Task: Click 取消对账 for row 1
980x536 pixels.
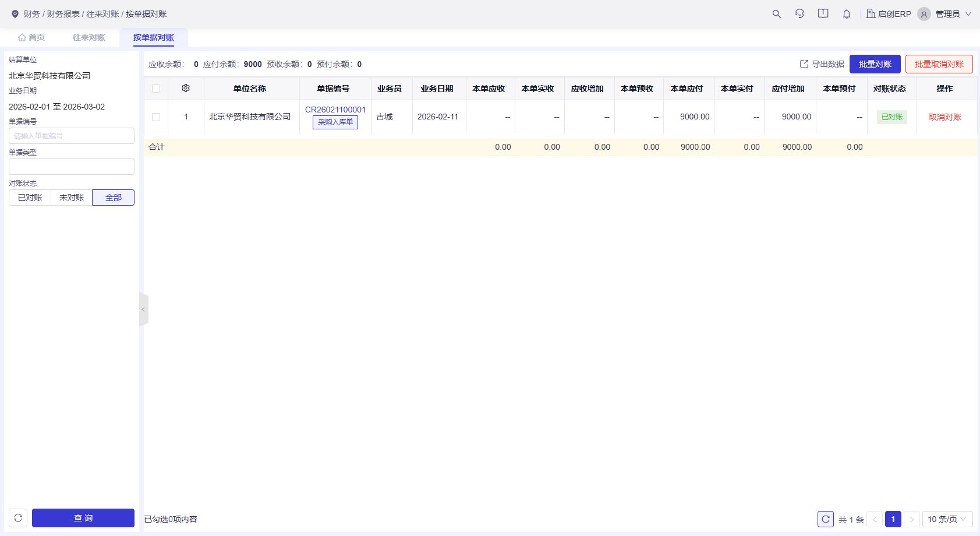Action: point(945,117)
